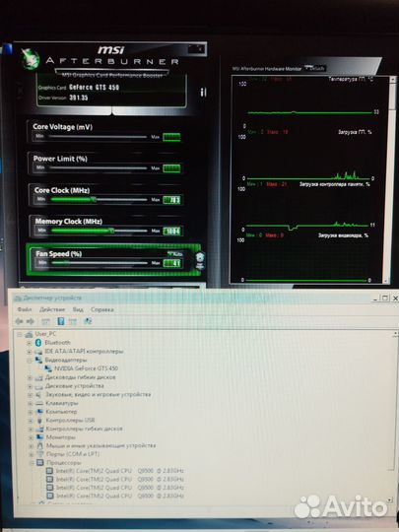Toggle the Auto fan speed option
The width and height of the screenshot is (399, 532).
point(175,254)
